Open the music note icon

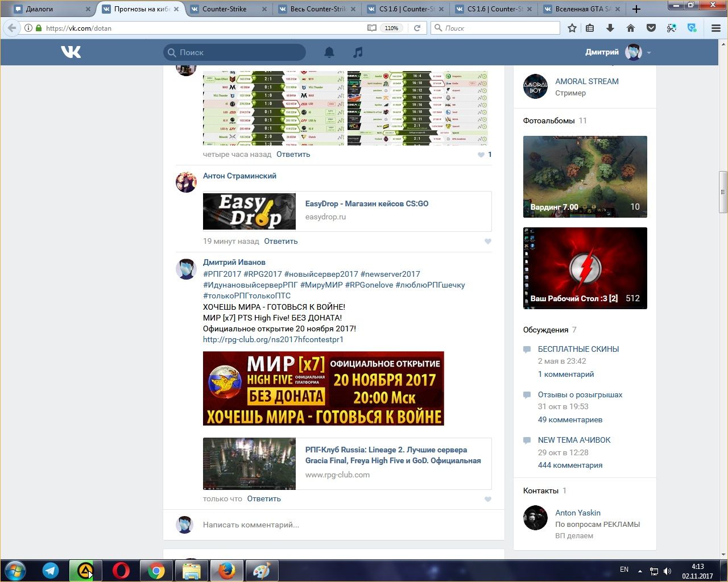pos(358,52)
